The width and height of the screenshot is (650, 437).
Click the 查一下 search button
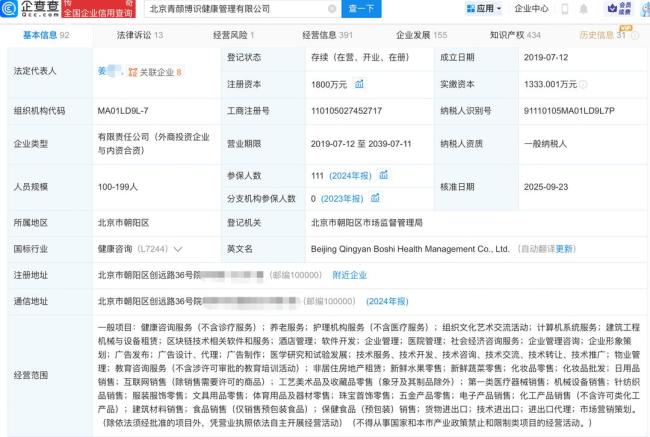click(361, 9)
